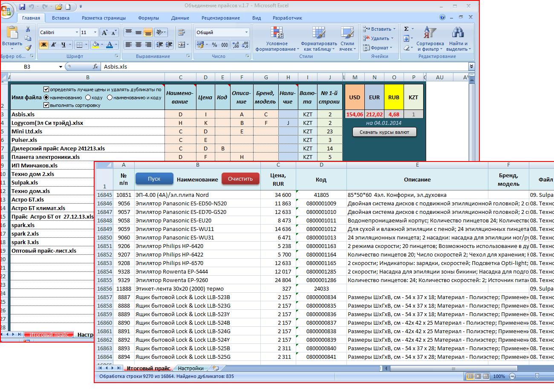Click the blue Пуск button
This screenshot has height=392, width=554.
(x=154, y=179)
